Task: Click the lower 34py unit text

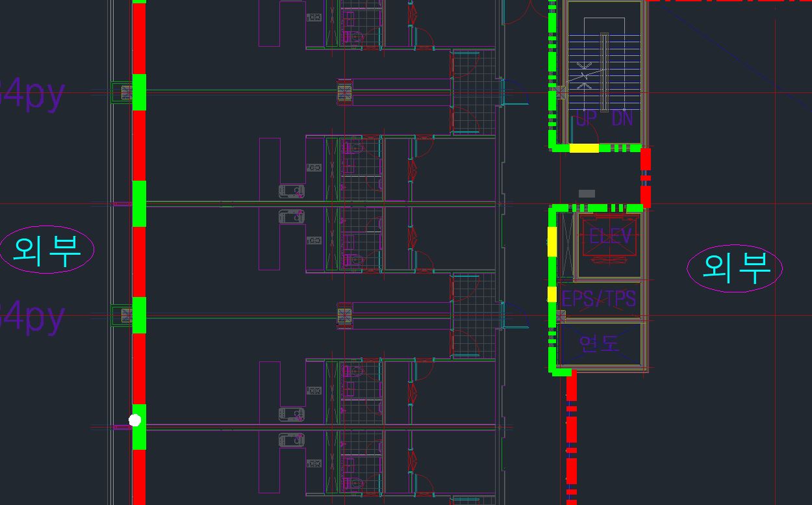Action: pos(31,318)
